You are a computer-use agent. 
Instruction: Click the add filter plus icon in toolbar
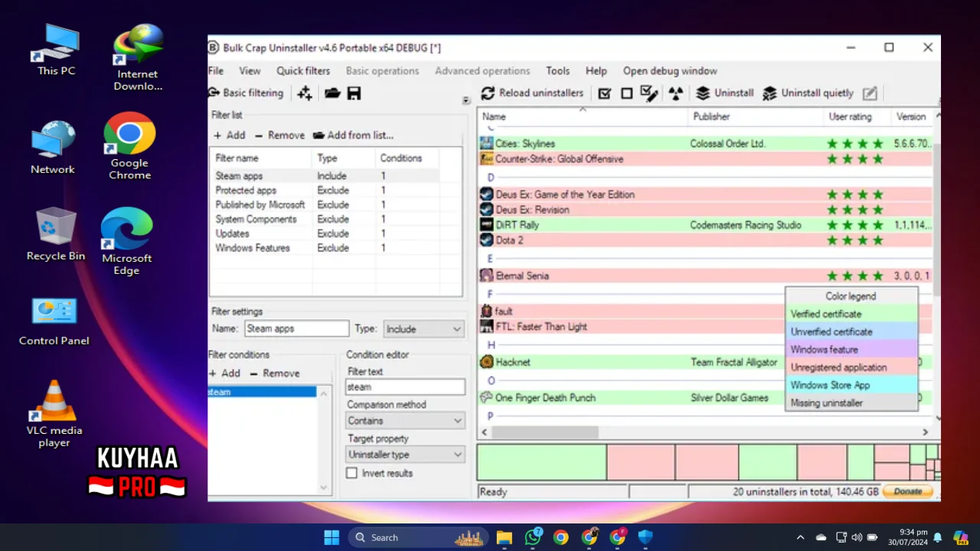[x=305, y=93]
